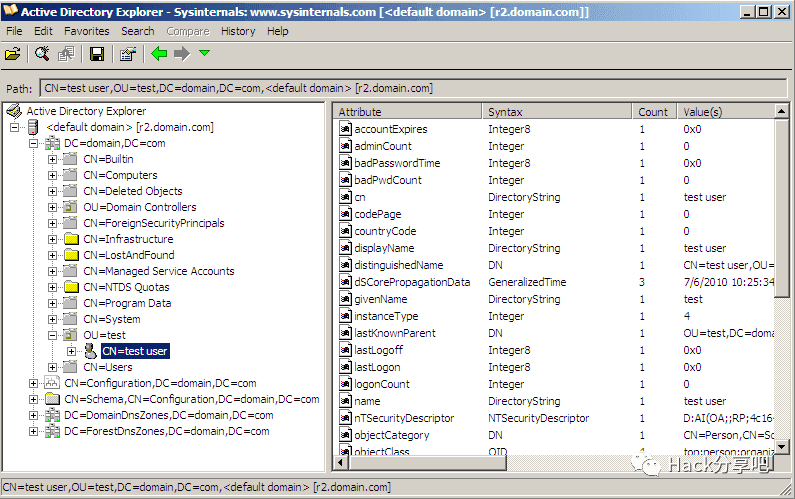795x499 pixels.
Task: Save a snapshot with the floppy icon
Action: (97, 54)
